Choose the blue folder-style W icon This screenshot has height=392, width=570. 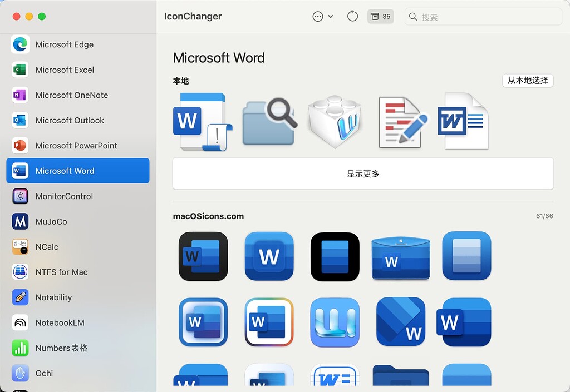(x=401, y=258)
